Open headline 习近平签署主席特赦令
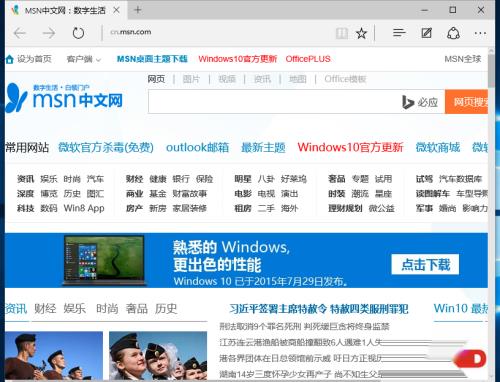The width and height of the screenshot is (500, 382). click(319, 309)
